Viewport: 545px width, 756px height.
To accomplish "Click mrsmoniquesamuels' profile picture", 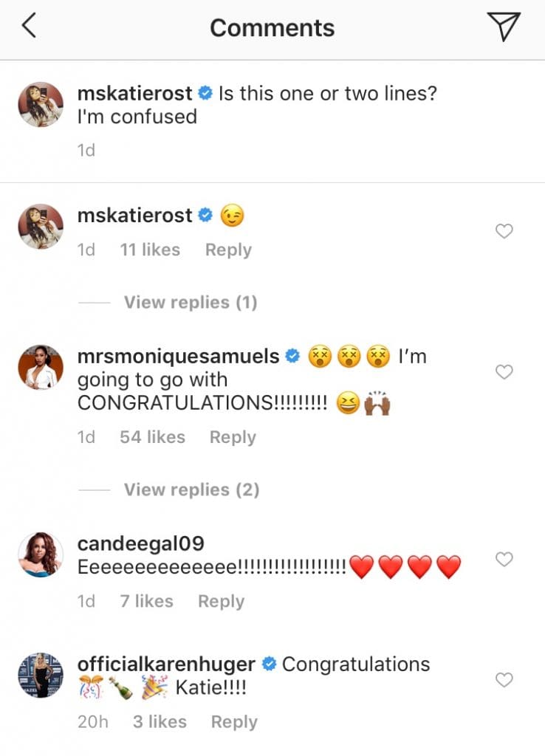I will click(40, 366).
